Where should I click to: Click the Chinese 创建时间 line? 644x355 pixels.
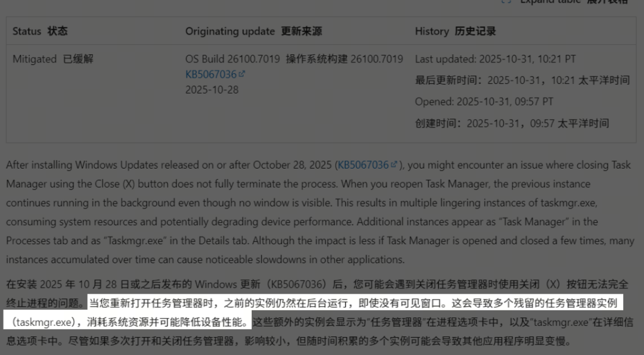(512, 124)
